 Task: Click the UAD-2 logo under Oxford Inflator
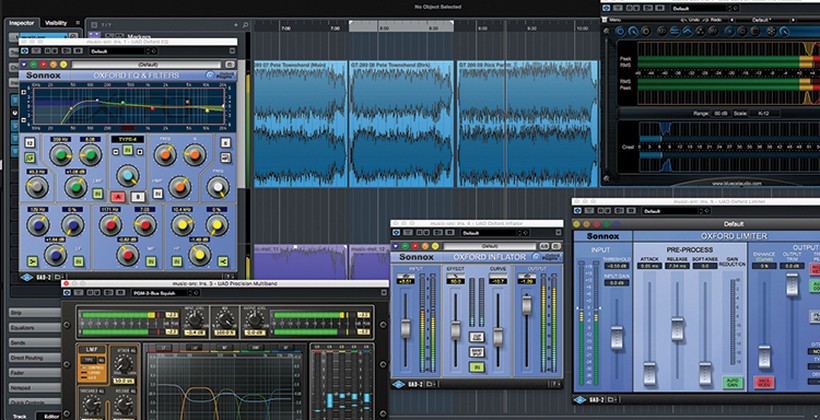pyautogui.click(x=409, y=384)
